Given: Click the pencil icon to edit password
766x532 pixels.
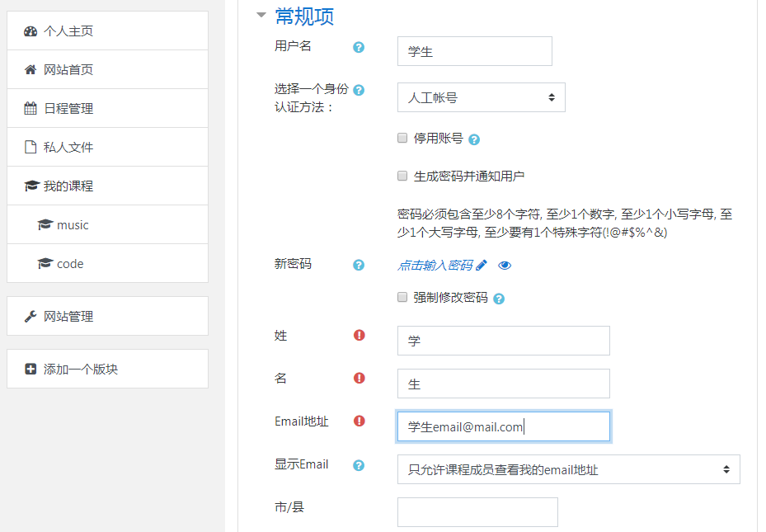Looking at the screenshot, I should point(482,265).
